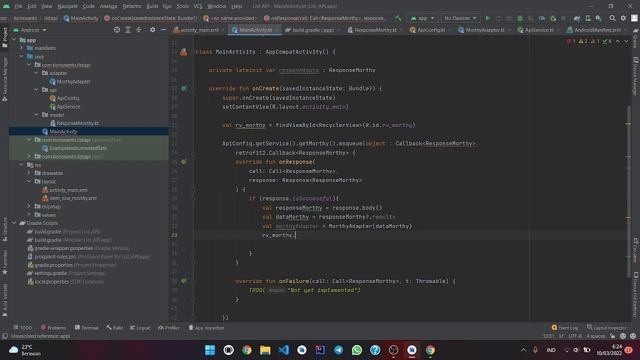Click MainActivity breadcrumb in navigation bar
This screenshot has height=360, width=640.
click(x=81, y=18)
